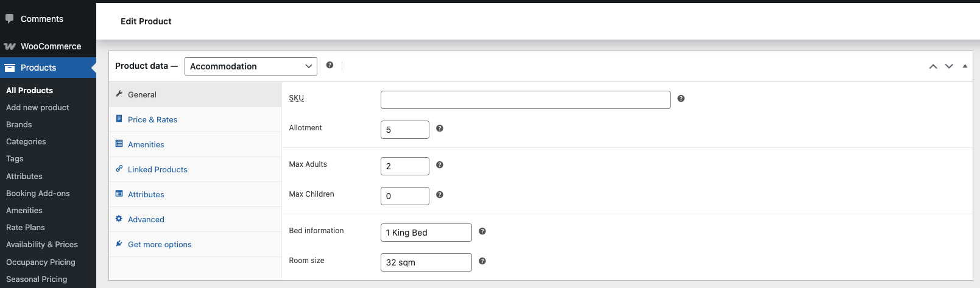The image size is (980, 288).
Task: Click the Room size help icon
Action: pyautogui.click(x=482, y=261)
